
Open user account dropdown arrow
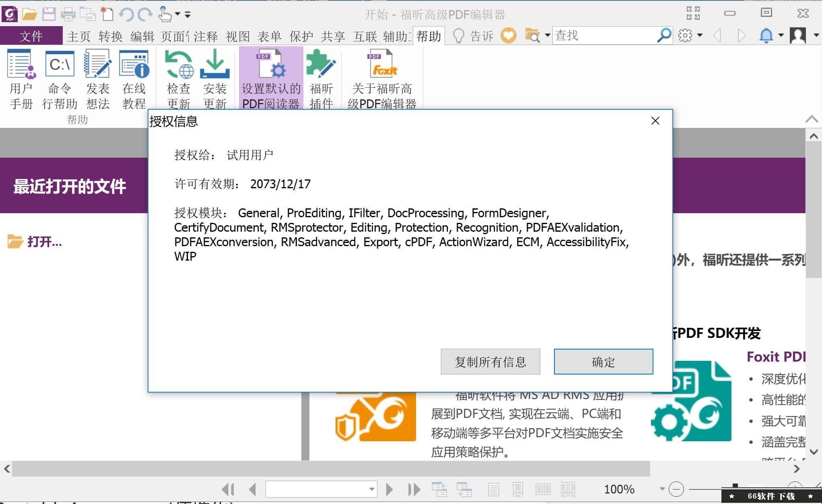(816, 35)
